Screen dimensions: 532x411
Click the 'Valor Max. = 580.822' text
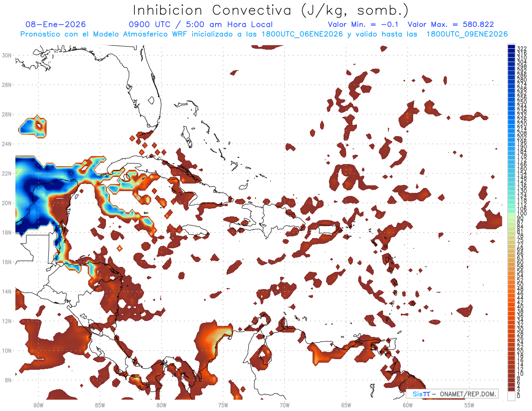coord(451,24)
